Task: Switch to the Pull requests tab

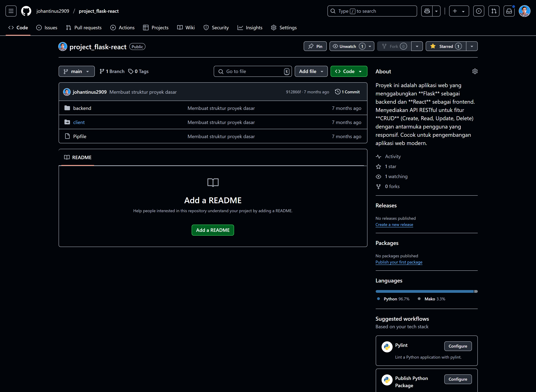Action: 84,28
